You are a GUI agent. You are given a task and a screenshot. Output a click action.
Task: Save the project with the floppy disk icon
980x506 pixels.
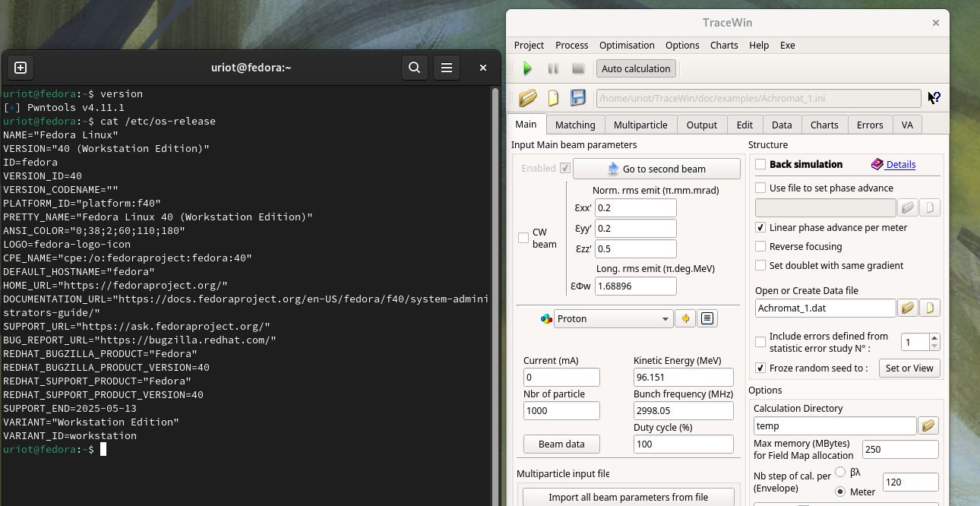pos(578,98)
